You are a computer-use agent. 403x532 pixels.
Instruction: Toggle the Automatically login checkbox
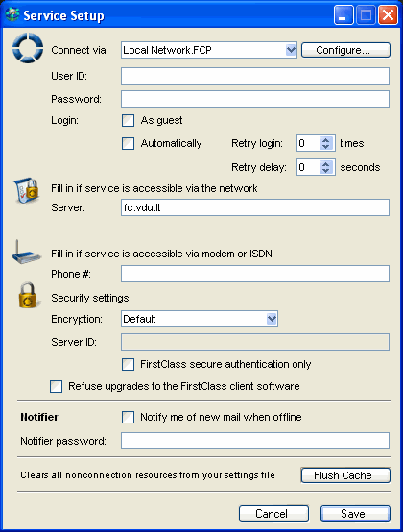coord(129,143)
